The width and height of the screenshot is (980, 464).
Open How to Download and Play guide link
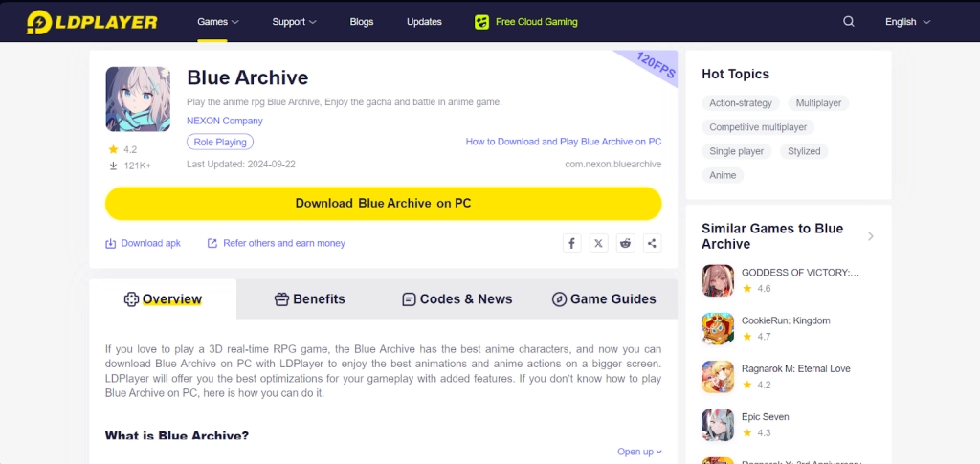point(563,142)
